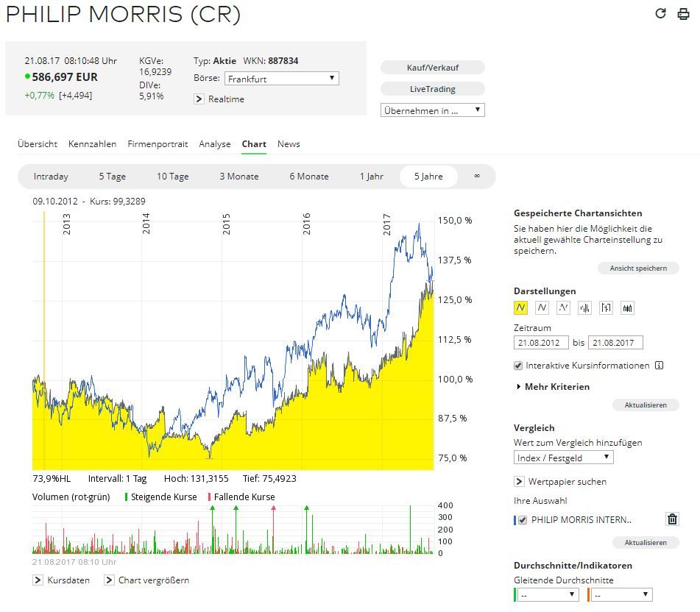Click the Ansicht speichern button
The height and width of the screenshot is (612, 700).
pyautogui.click(x=638, y=268)
